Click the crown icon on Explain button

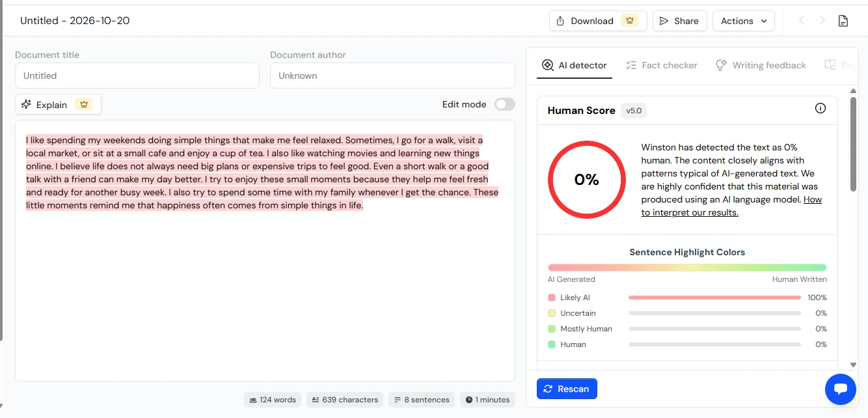pos(84,104)
